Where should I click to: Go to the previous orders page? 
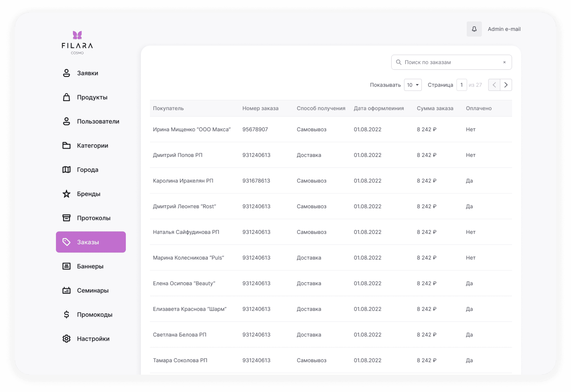[x=494, y=85]
